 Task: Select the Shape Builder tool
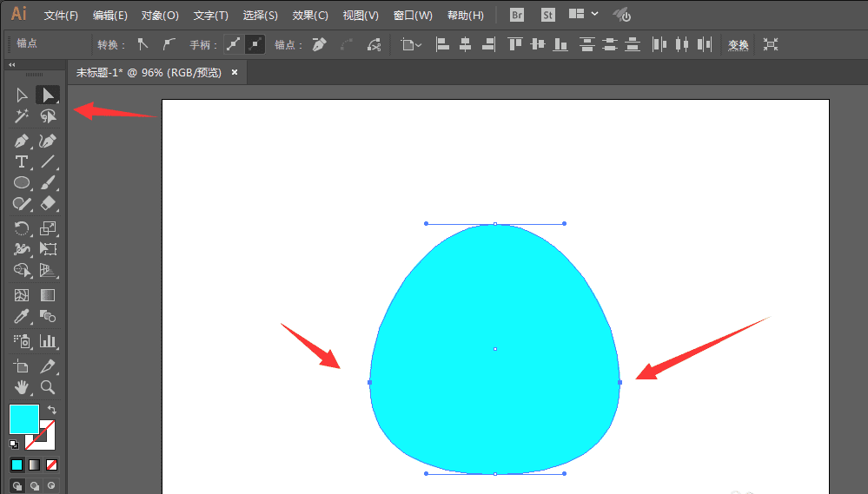tap(22, 270)
